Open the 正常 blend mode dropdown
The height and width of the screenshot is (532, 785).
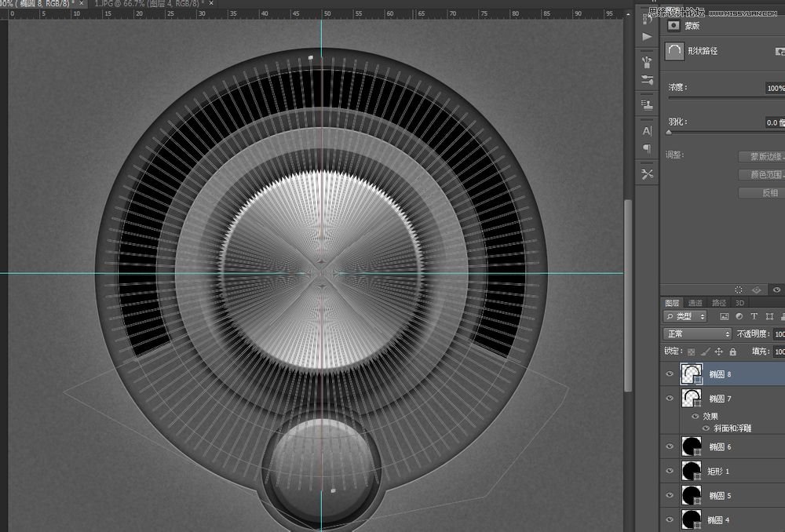(697, 334)
